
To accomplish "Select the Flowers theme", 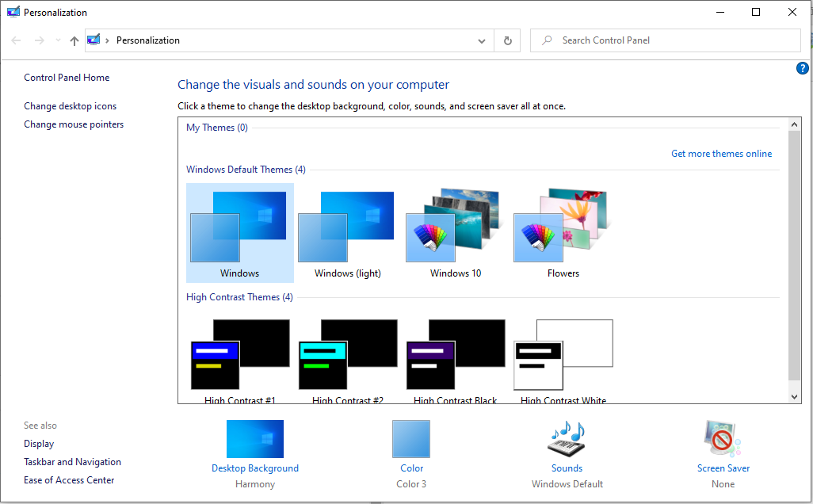I will (563, 232).
